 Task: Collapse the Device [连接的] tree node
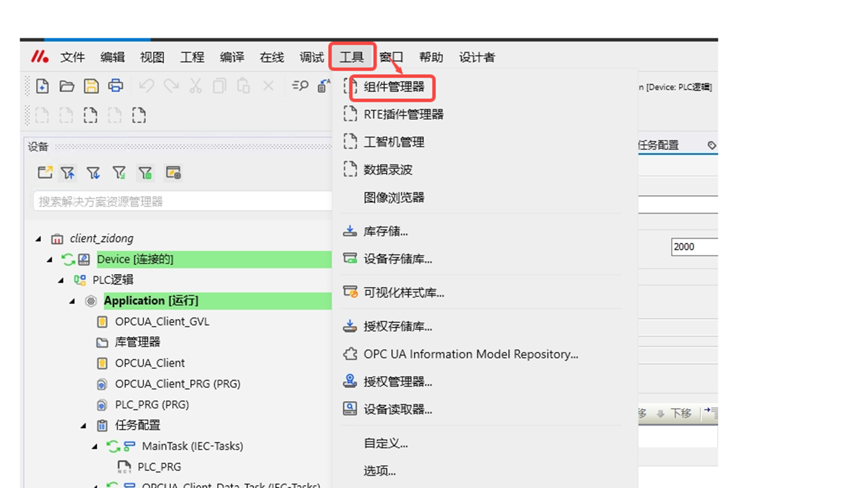click(50, 259)
